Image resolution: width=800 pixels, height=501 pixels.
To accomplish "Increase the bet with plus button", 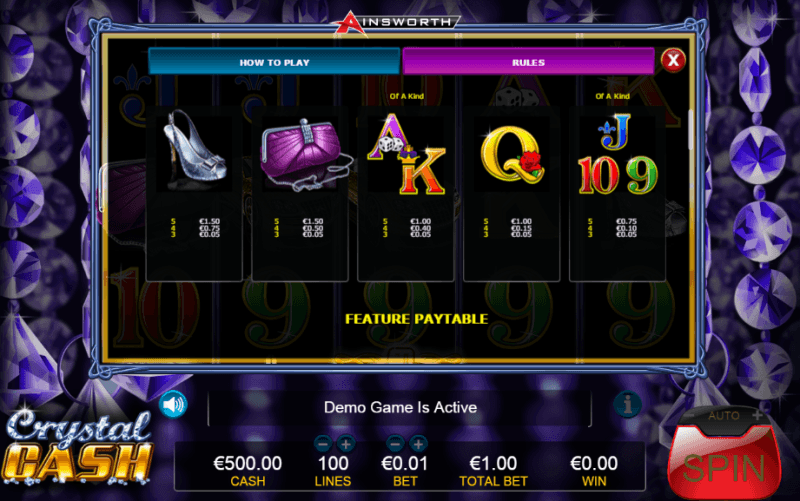I will tap(418, 444).
